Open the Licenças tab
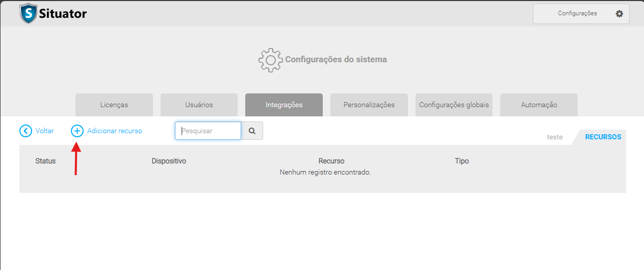The image size is (644, 270). [x=114, y=105]
